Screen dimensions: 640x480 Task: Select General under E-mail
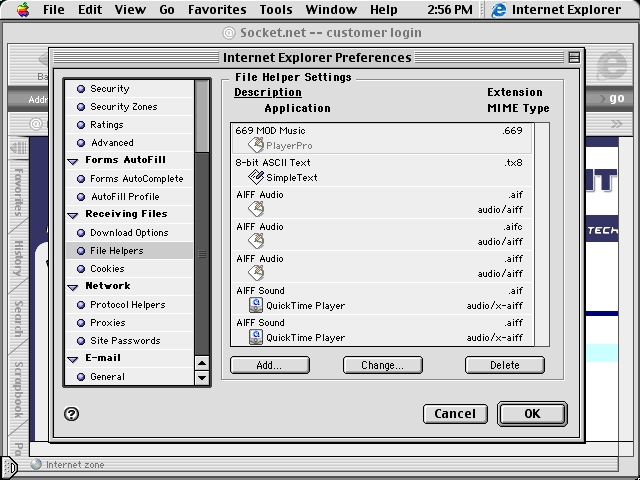click(129, 376)
